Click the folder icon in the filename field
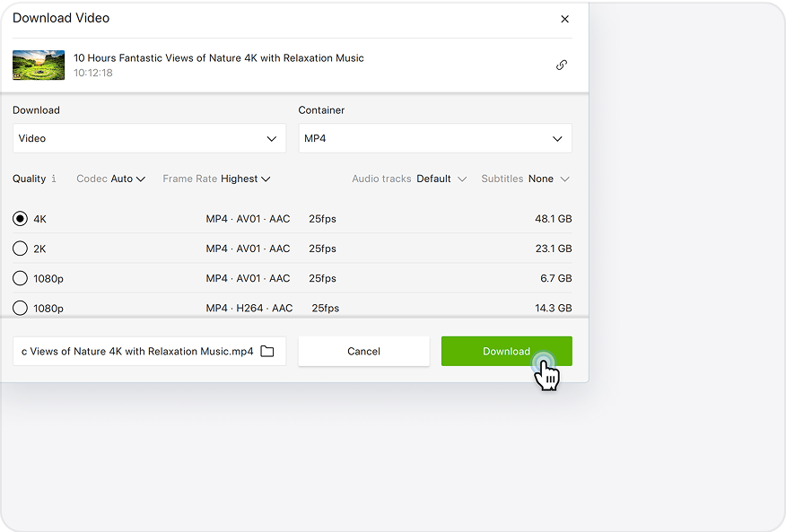Viewport: 786px width, 532px height. tap(267, 352)
